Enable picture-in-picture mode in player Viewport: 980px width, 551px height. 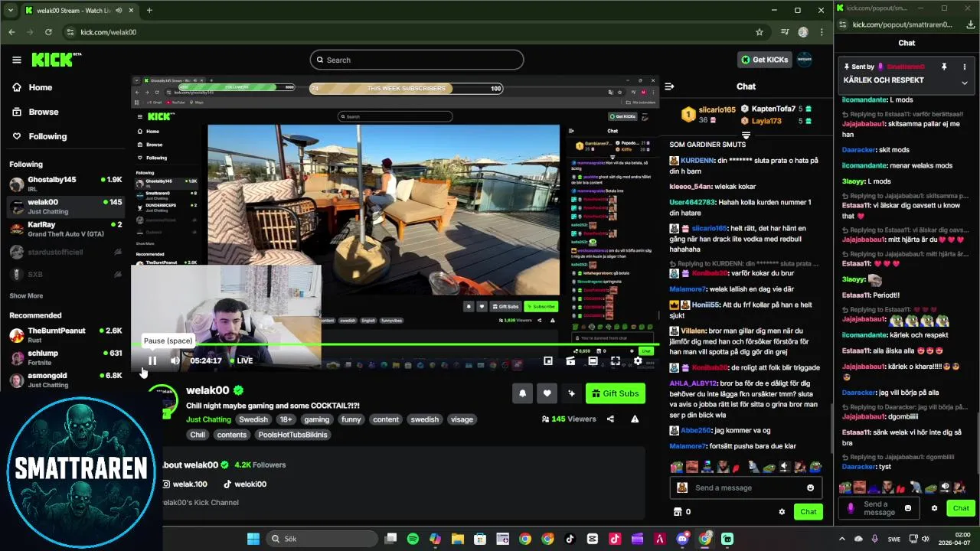click(x=548, y=360)
